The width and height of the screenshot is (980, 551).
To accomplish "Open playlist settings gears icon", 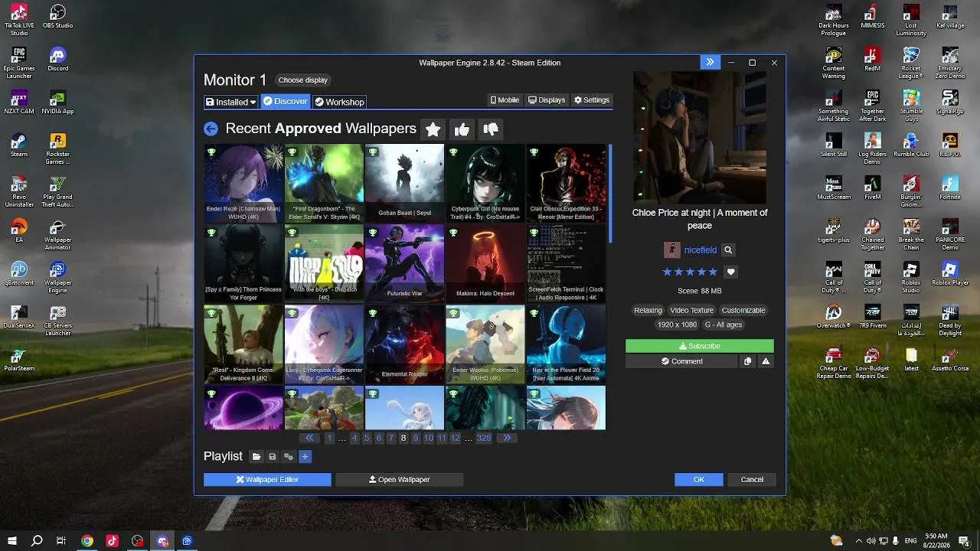I will [289, 457].
